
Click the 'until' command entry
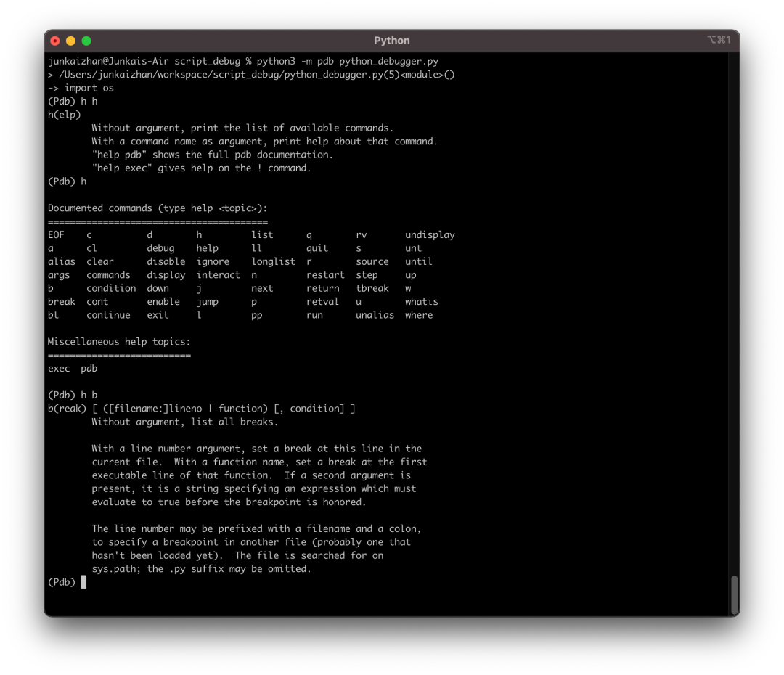419,261
